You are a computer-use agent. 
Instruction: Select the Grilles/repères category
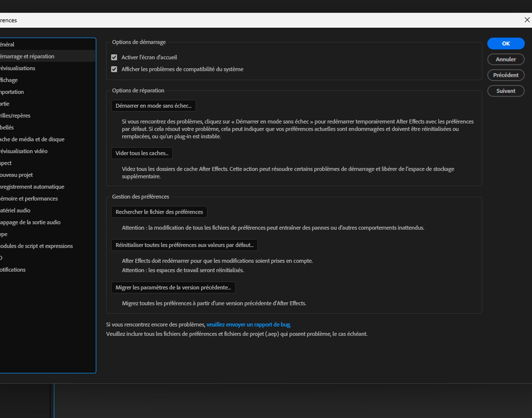coord(47,116)
